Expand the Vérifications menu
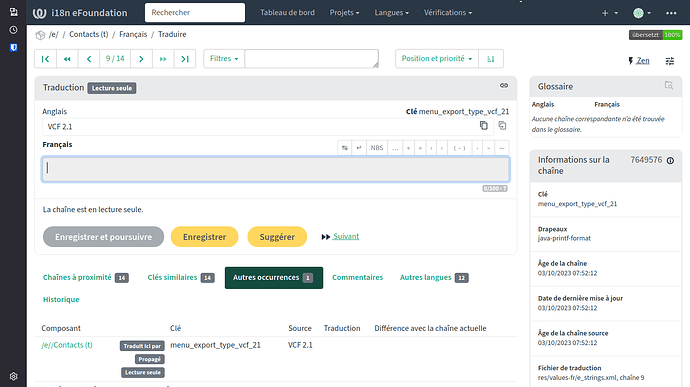 click(448, 13)
